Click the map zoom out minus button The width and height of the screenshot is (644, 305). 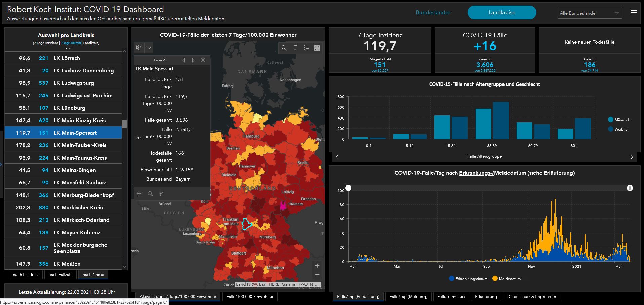click(317, 275)
